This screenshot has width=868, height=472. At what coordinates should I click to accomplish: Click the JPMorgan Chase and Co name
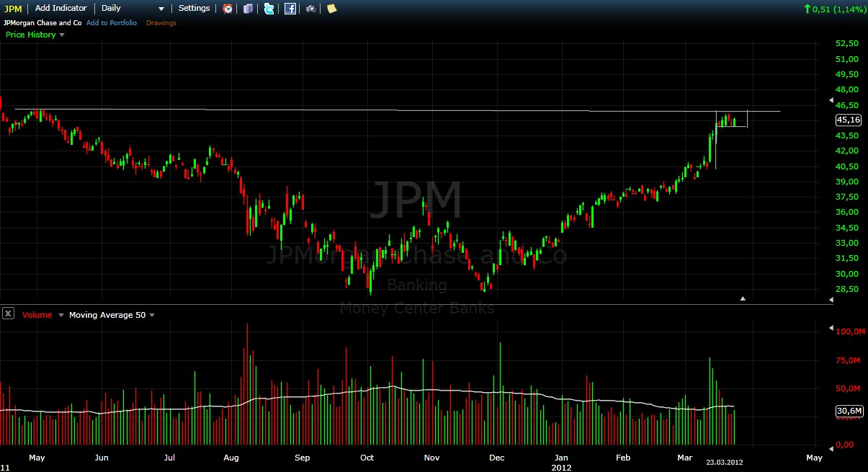point(42,23)
